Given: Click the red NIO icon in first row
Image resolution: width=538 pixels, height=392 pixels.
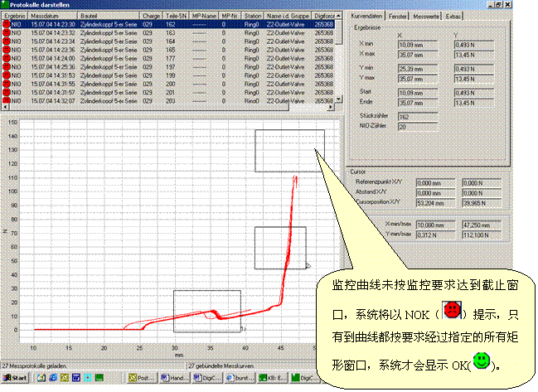Looking at the screenshot, I should (7, 25).
